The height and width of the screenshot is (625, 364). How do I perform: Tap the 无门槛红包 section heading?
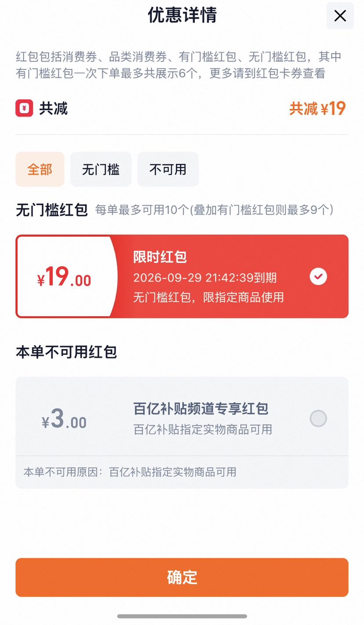coord(52,210)
